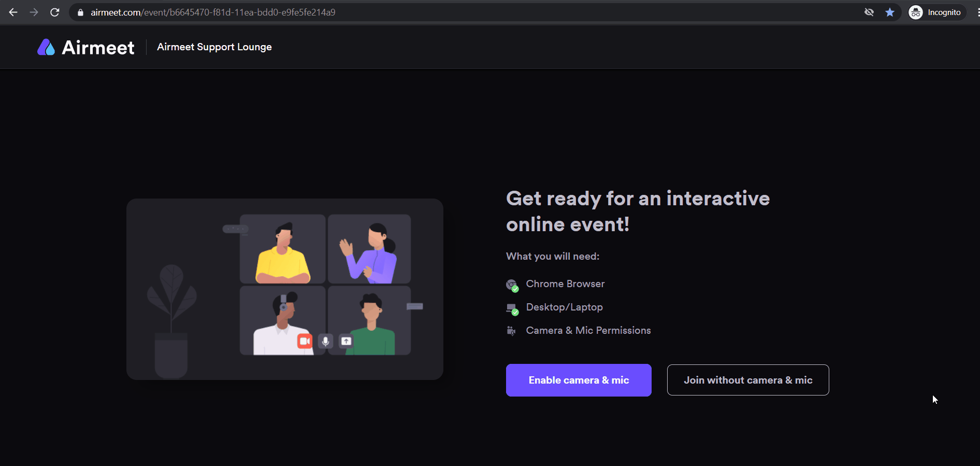Click the padlock site info icon

(80, 12)
